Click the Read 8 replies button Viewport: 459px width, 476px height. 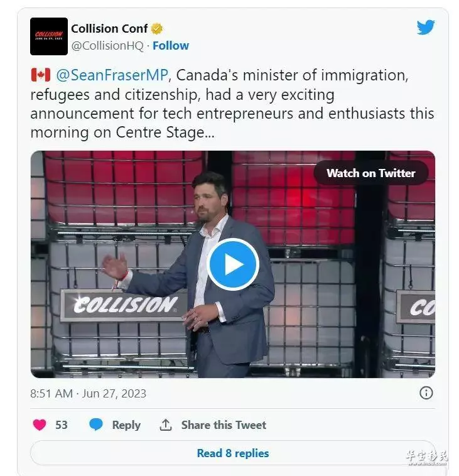tap(233, 453)
